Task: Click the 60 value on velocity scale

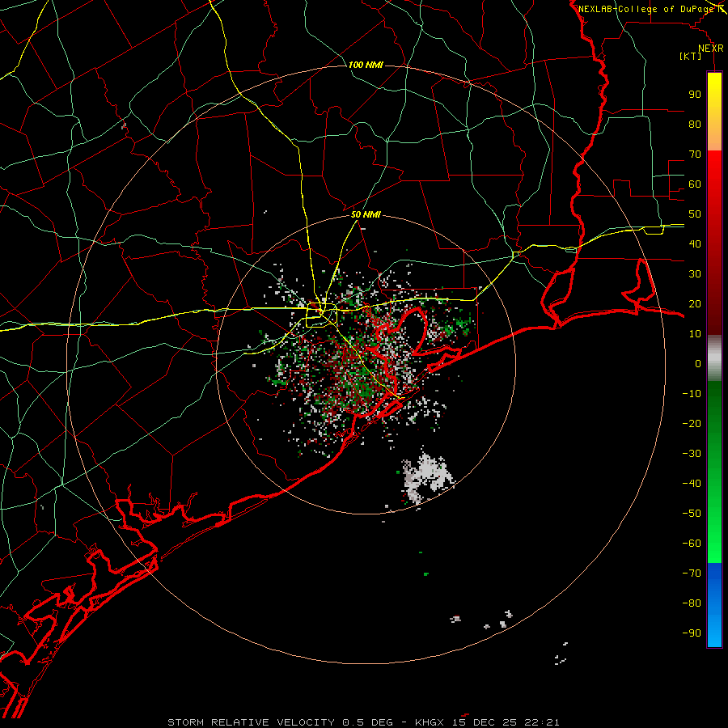Action: 695,184
